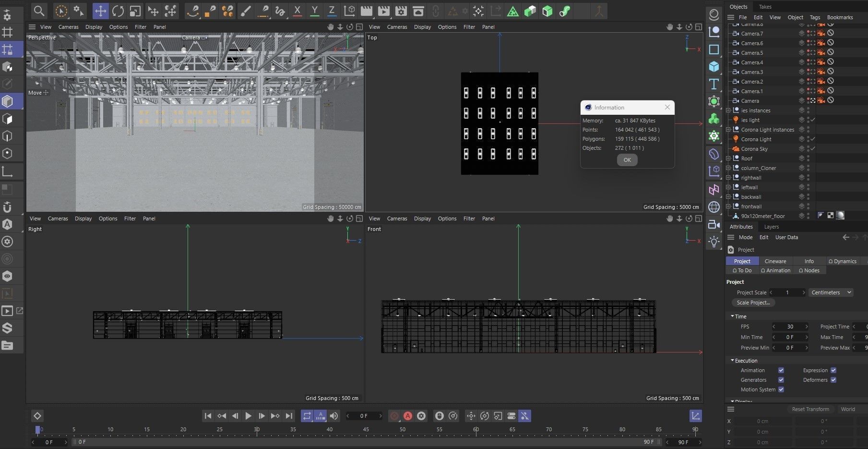Image resolution: width=868 pixels, height=449 pixels.
Task: Click the FPS value field
Action: click(790, 327)
